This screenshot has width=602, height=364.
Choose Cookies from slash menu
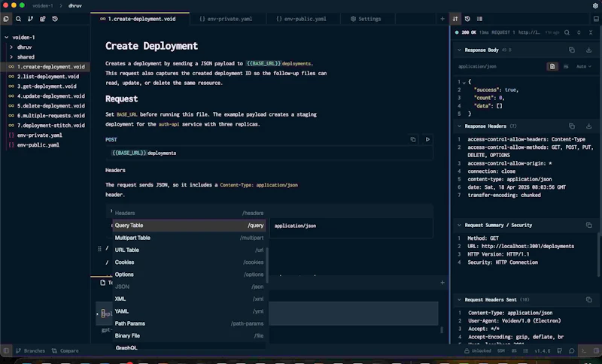tap(190, 262)
